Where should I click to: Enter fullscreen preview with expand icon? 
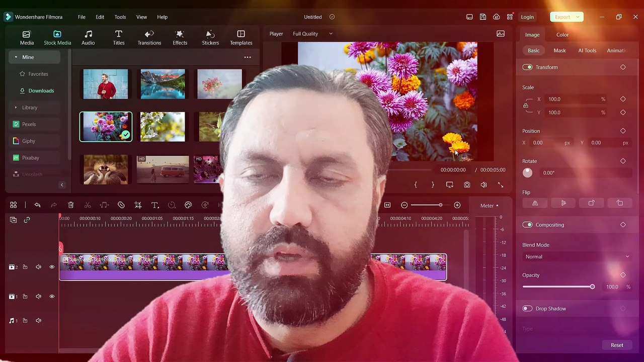(501, 185)
